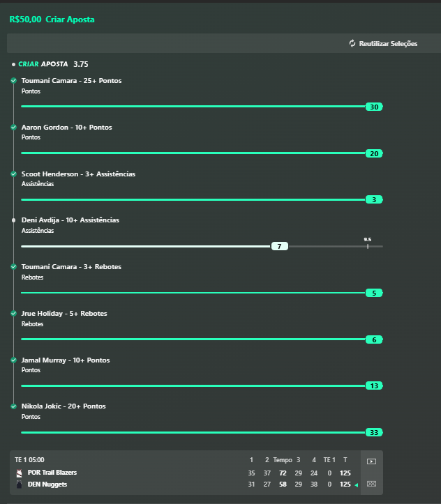441x504 pixels.
Task: Click green check beside Toumani Camara 3+ Rebotes
Action: (x=13, y=266)
